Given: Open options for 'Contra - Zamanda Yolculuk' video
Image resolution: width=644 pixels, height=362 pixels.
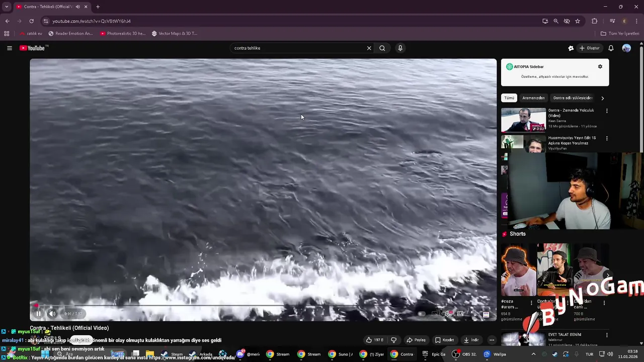Looking at the screenshot, I should [x=607, y=111].
